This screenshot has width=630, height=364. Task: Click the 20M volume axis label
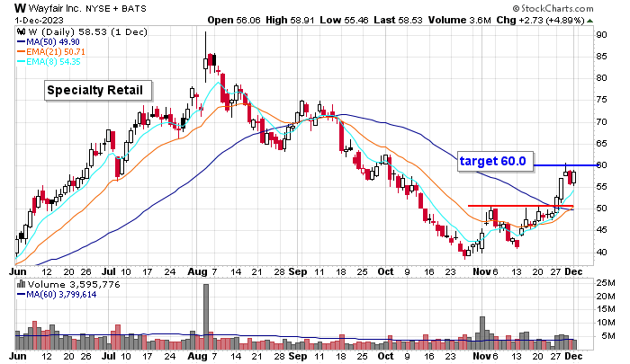[x=605, y=297]
